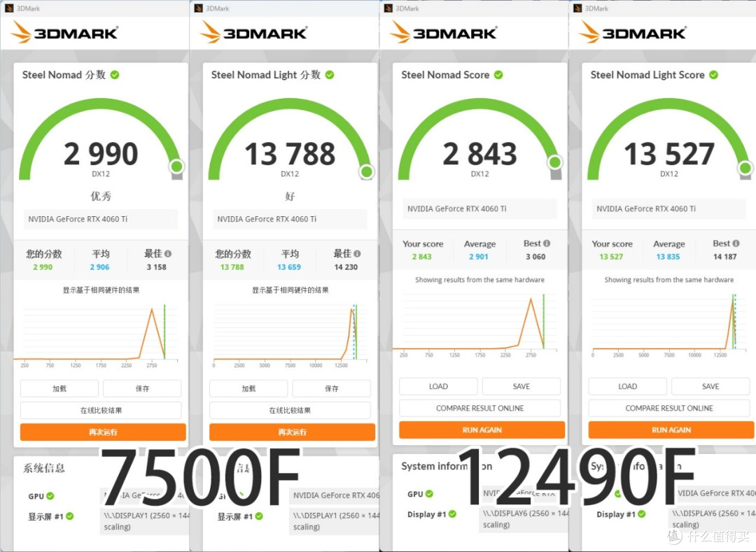Click green check next to Display #1 in Steel Nomad Score panel
This screenshot has height=552, width=756.
point(452,514)
